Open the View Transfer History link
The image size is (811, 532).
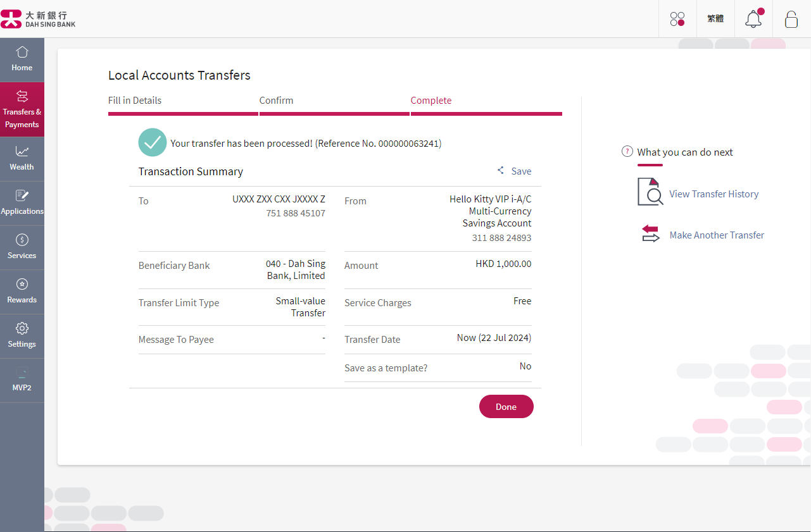pos(714,194)
